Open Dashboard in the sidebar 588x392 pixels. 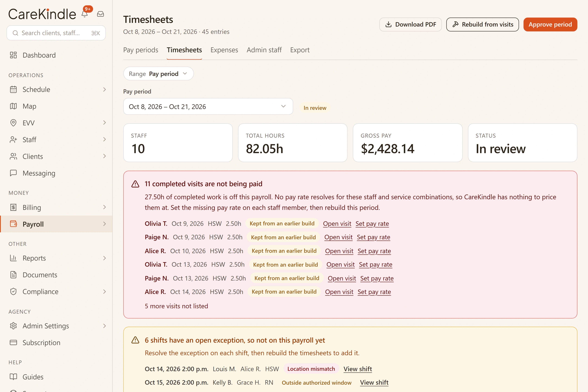56,55
